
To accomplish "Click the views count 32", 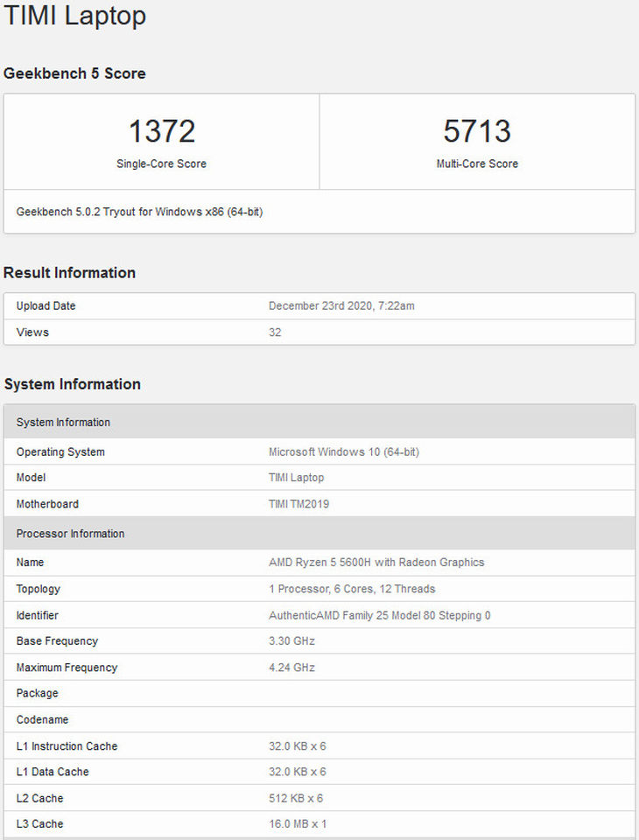I will (275, 332).
